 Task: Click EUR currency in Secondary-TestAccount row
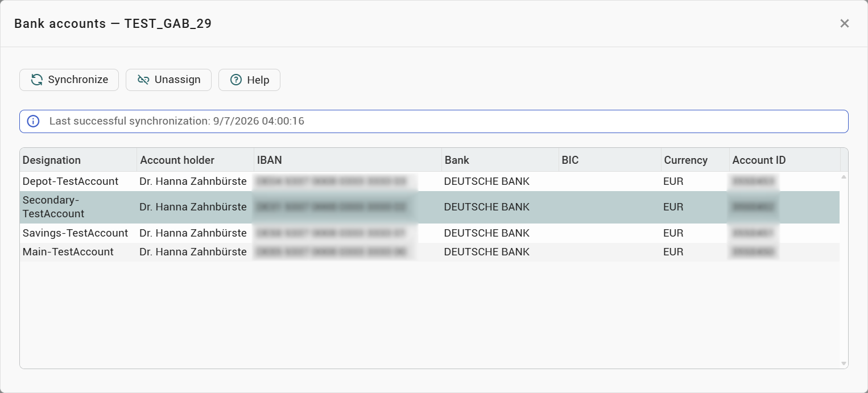click(x=673, y=207)
